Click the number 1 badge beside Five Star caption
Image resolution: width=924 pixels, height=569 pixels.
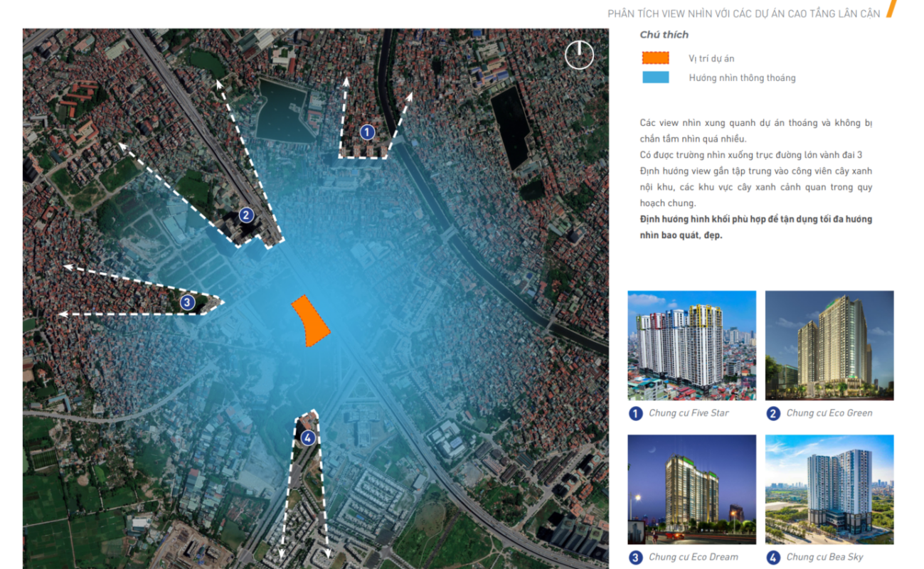(635, 413)
